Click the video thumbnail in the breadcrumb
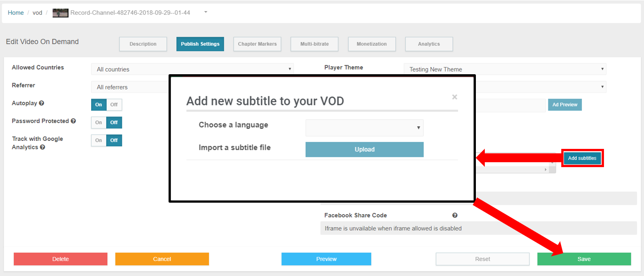The height and width of the screenshot is (276, 644). (x=60, y=13)
